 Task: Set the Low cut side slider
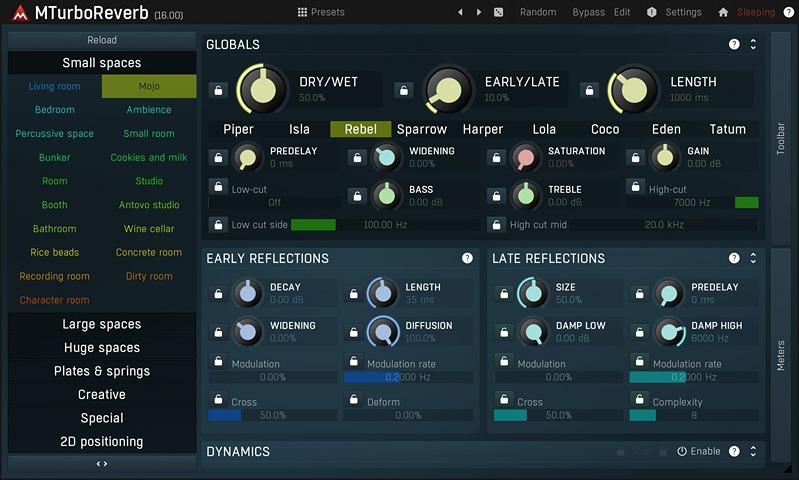tap(385, 225)
